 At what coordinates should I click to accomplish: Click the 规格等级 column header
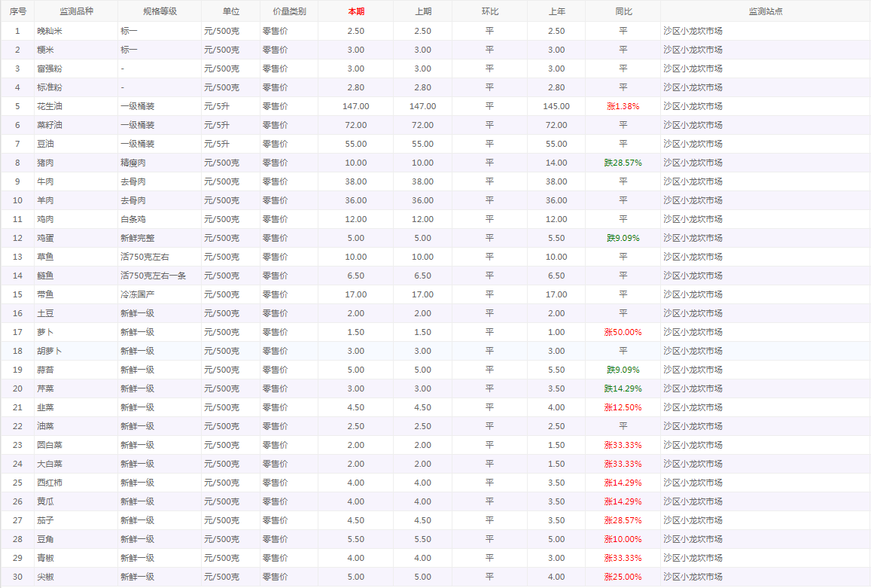click(160, 11)
